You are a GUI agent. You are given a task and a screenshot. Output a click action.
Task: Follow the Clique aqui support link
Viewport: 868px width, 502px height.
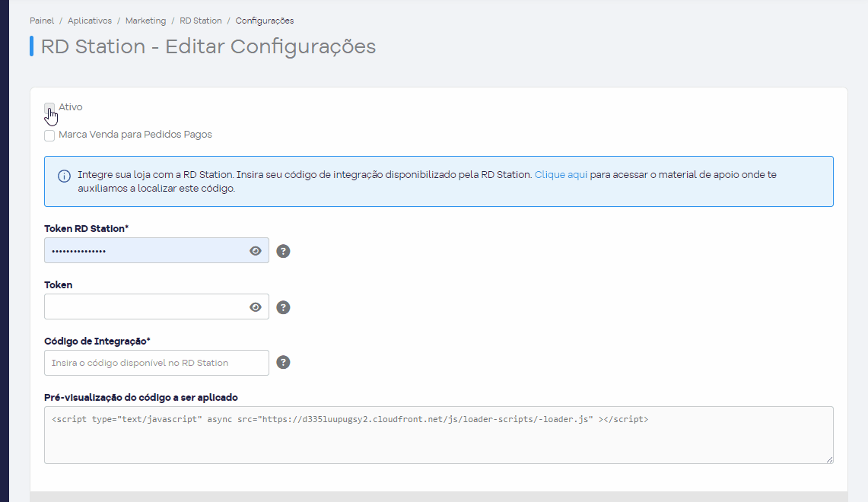point(561,175)
